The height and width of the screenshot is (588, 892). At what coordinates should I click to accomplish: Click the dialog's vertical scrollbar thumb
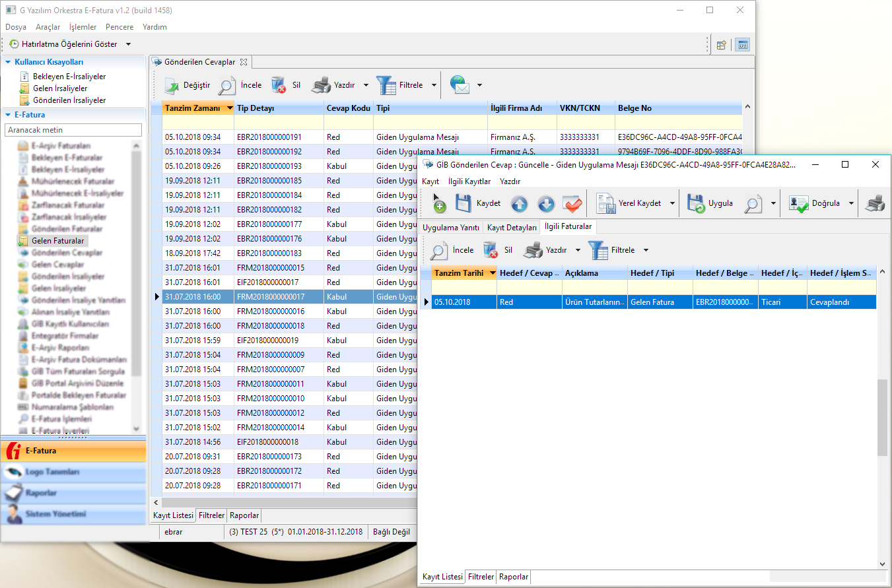[x=882, y=417]
